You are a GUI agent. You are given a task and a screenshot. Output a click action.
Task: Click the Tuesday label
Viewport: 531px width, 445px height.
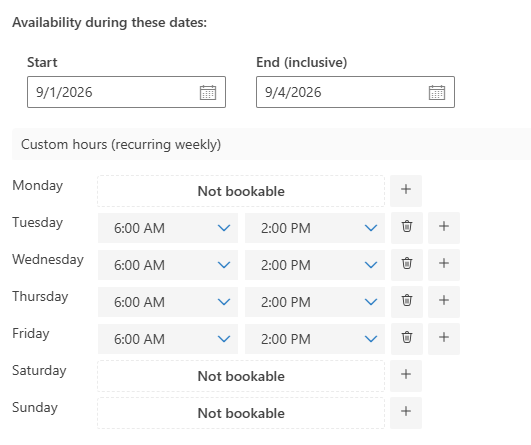tap(38, 222)
